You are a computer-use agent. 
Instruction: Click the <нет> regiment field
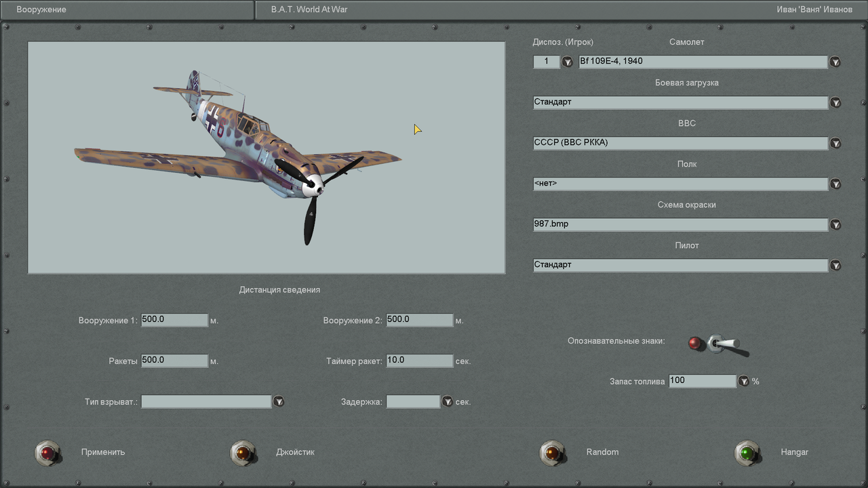tap(680, 184)
